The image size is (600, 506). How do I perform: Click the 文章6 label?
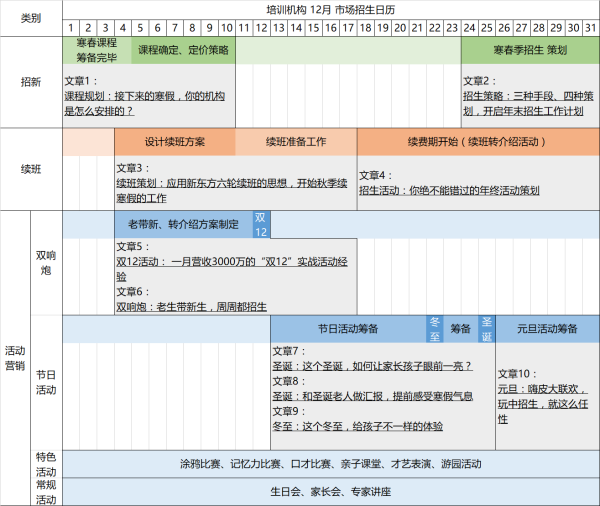(133, 292)
